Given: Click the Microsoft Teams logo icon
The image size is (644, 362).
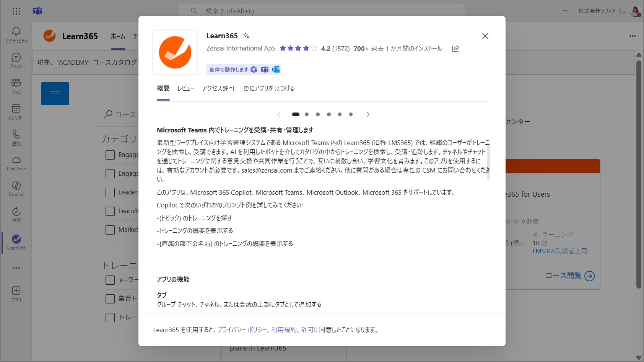Looking at the screenshot, I should click(37, 11).
